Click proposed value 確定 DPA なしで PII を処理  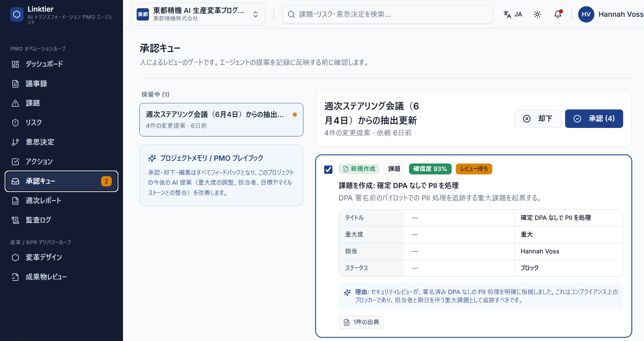tap(556, 218)
